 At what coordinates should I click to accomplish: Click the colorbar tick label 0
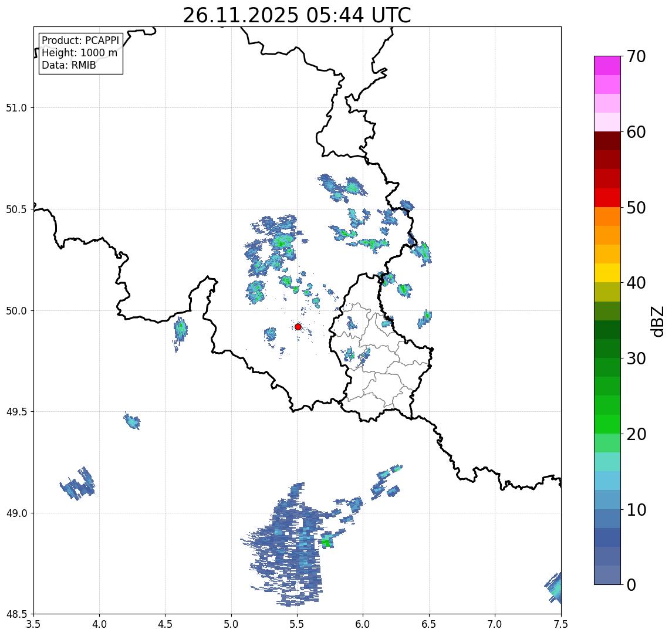point(632,584)
